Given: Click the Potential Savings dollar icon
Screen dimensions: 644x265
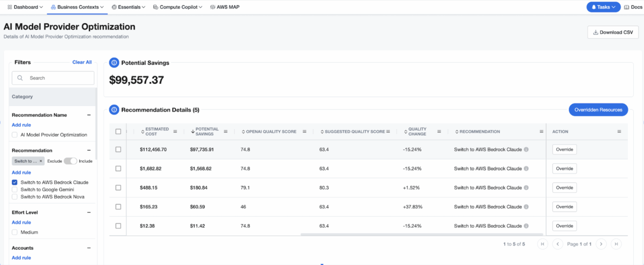Looking at the screenshot, I should [114, 63].
